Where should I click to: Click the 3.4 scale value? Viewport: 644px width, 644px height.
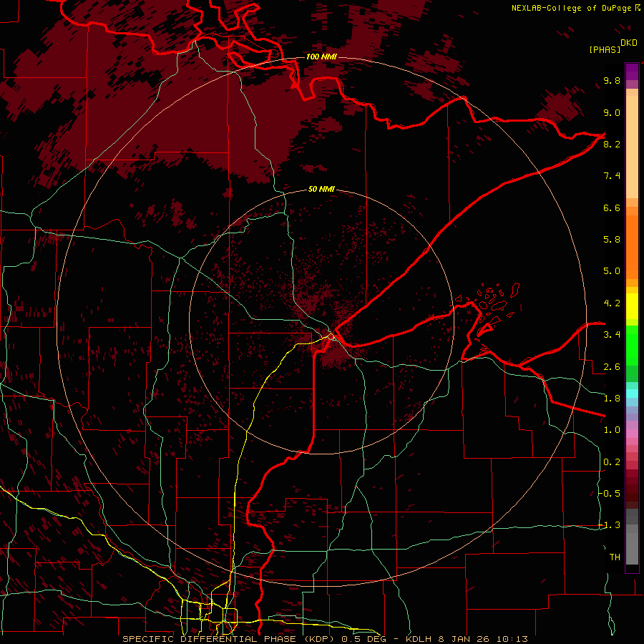pos(612,335)
